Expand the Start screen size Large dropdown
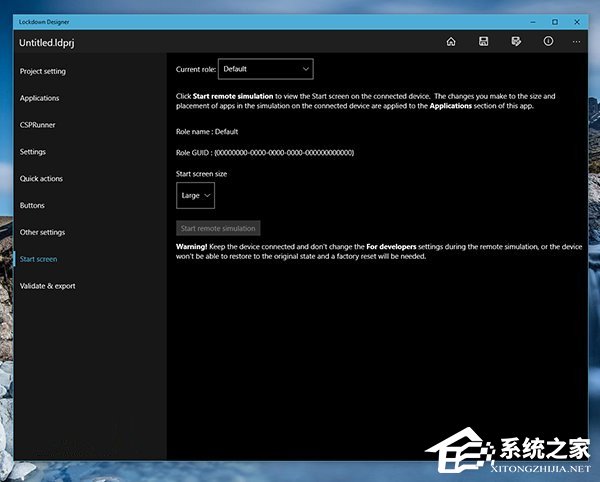Screen dimensions: 600x482 pyautogui.click(x=196, y=195)
